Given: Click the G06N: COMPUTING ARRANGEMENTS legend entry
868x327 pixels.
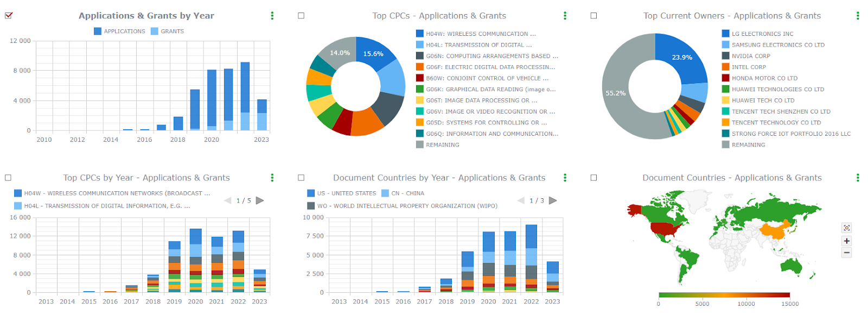Looking at the screenshot, I should pyautogui.click(x=487, y=56).
